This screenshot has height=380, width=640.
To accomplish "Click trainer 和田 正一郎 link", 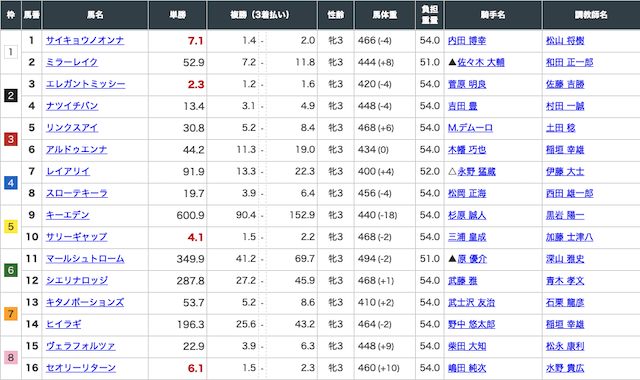I will pos(570,62).
